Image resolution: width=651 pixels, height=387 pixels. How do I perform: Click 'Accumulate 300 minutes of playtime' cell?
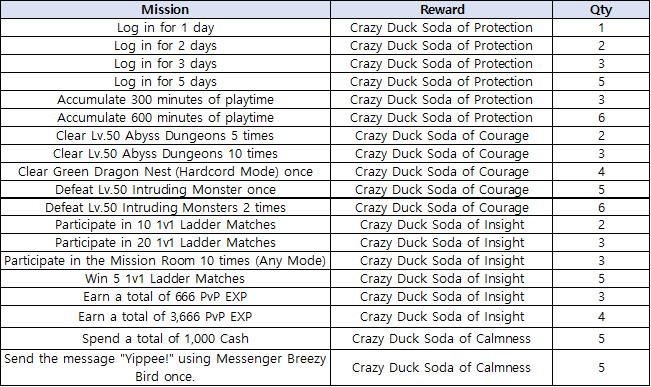(x=165, y=100)
